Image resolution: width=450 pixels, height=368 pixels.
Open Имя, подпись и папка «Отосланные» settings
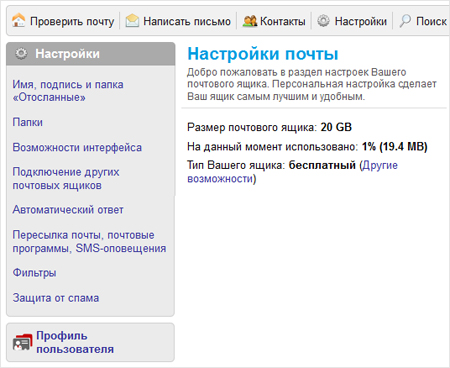pyautogui.click(x=68, y=91)
